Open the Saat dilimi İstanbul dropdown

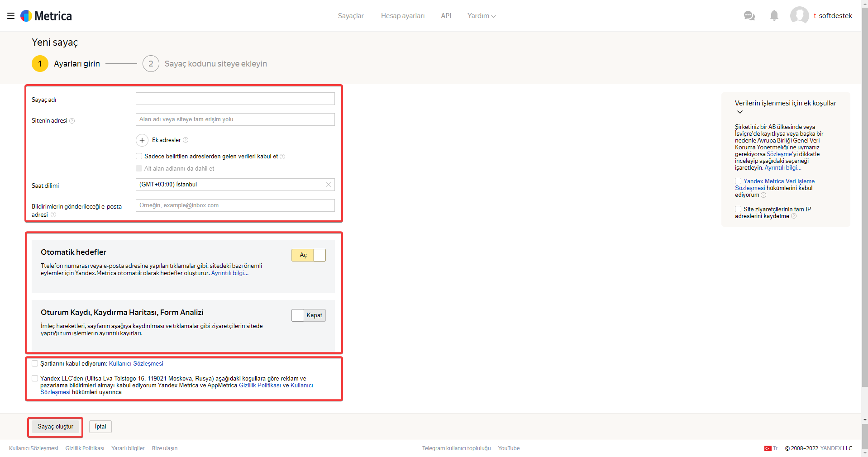click(235, 185)
